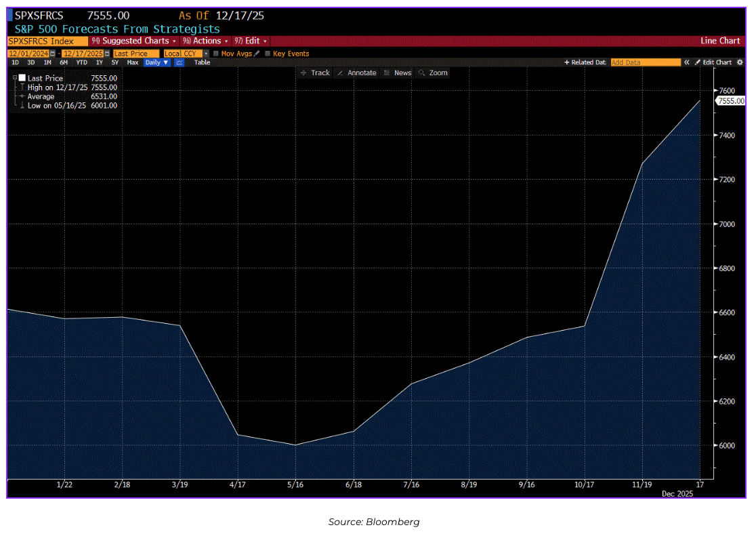Screen dimensions: 756x538
Task: Click the Add Data input field
Action: tap(645, 62)
